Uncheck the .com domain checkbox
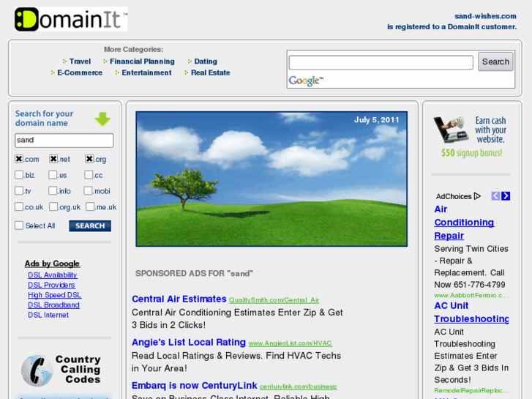The image size is (532, 399). 19,159
